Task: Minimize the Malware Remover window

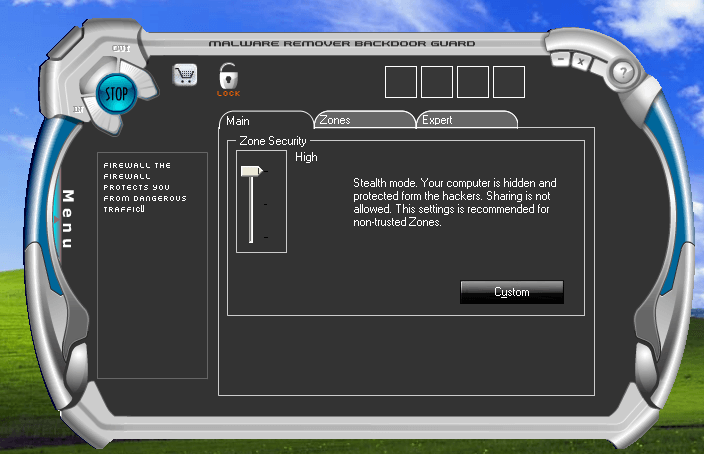Action: pyautogui.click(x=560, y=59)
